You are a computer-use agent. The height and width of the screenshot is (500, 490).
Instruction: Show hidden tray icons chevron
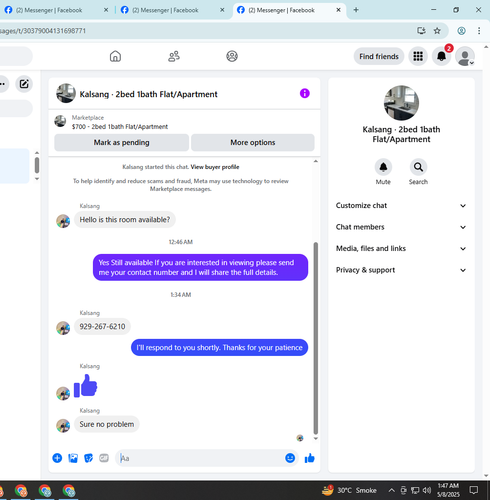(392, 490)
